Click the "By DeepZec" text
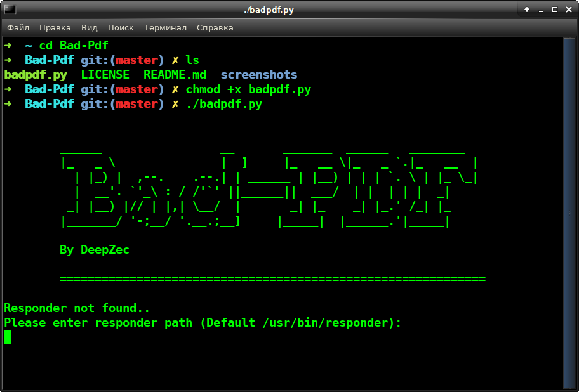 point(95,250)
